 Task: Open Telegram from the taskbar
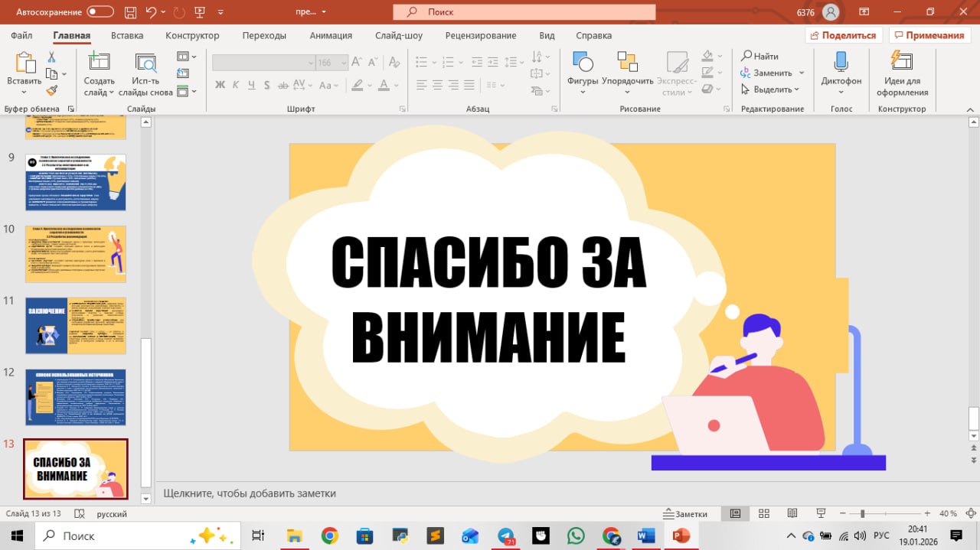click(506, 535)
